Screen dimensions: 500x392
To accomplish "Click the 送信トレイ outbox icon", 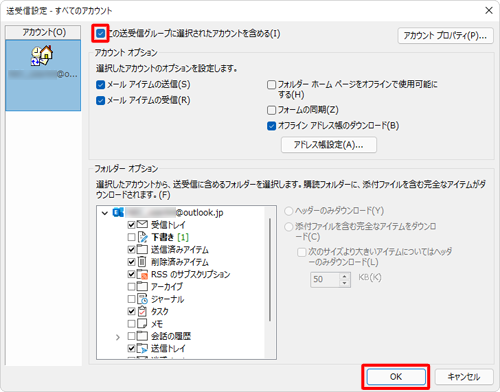I will coord(142,348).
